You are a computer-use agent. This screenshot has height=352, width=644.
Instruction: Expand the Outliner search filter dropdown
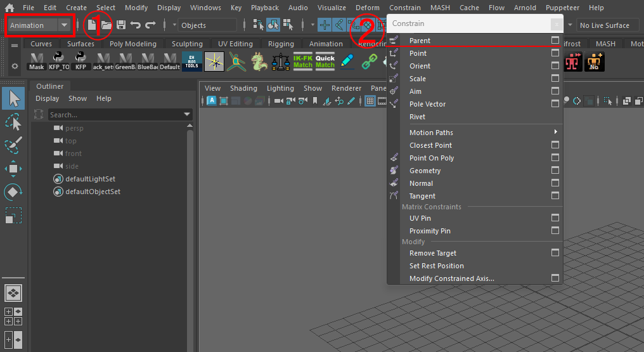[187, 115]
